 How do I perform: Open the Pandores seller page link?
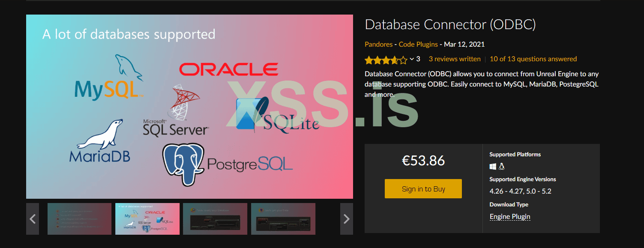[379, 45]
